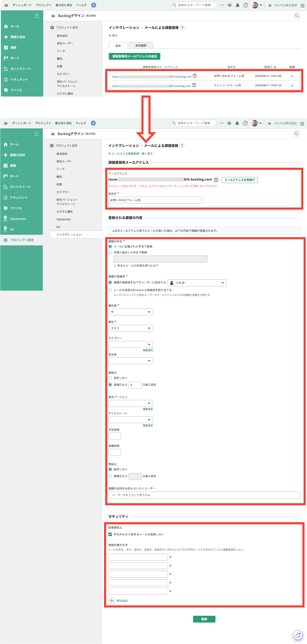Sort by the 登録日 column header
Image resolution: width=307 pixels, height=644 pixels.
point(270,67)
